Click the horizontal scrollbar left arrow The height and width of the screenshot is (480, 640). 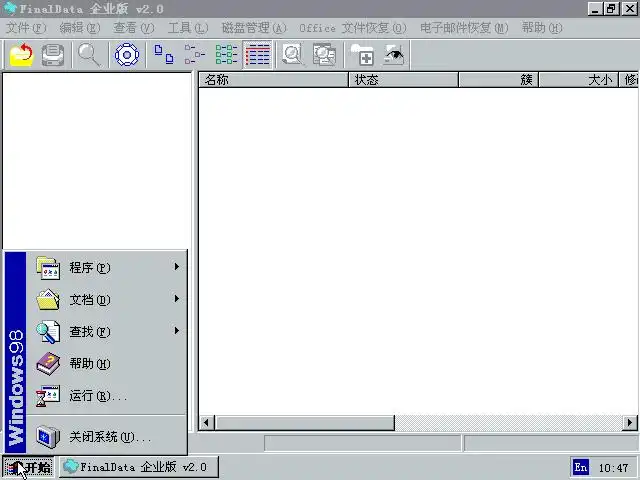coord(207,422)
